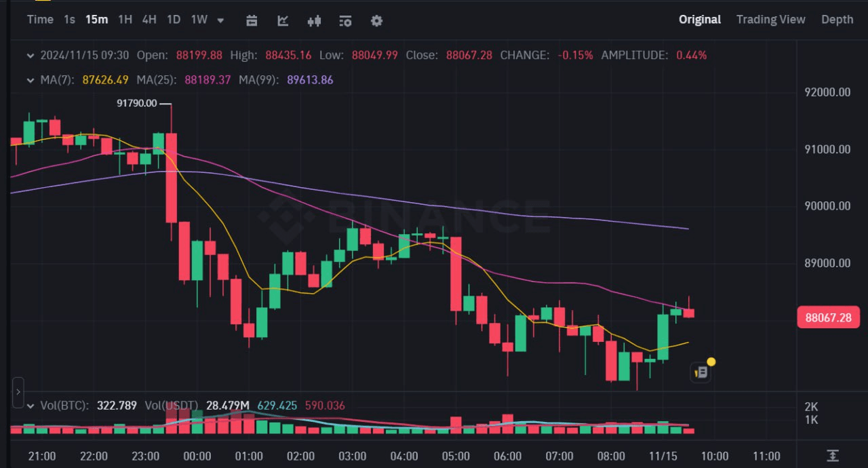Click the auto-fit scale icon at the axis corner
868x468 pixels.
coord(833,456)
